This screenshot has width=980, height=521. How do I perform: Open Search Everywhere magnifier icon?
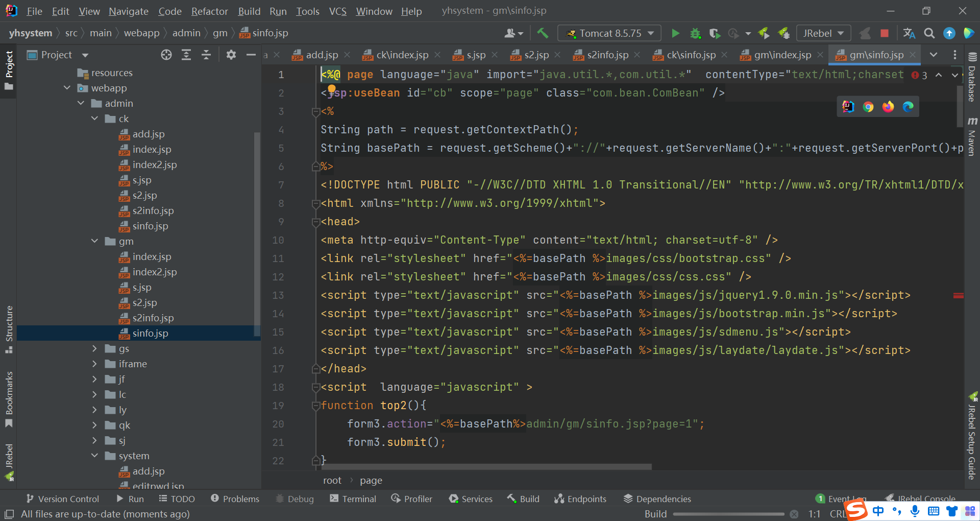pyautogui.click(x=929, y=33)
